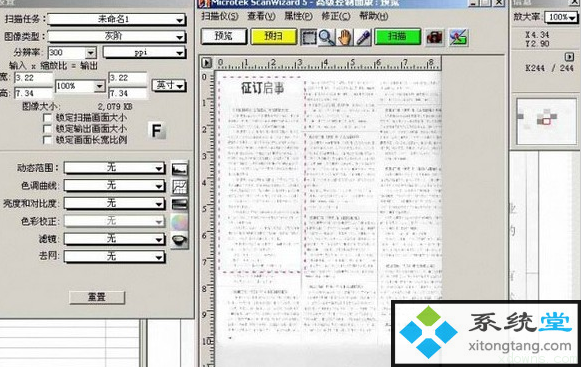581x367 pixels.
Task: Select the eyedropper color picker tool
Action: coord(363,37)
